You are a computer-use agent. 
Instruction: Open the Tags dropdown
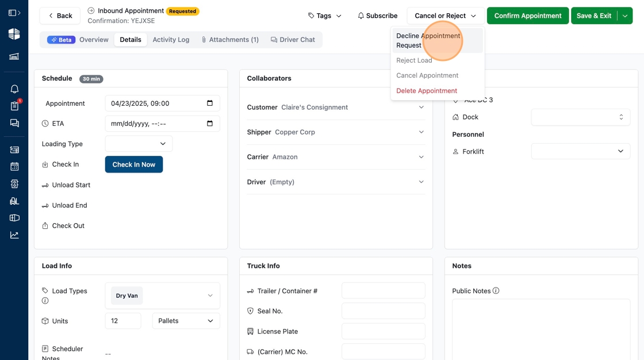(x=324, y=16)
